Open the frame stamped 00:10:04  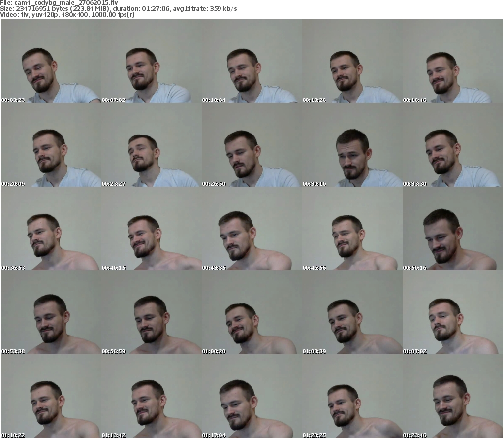click(252, 61)
